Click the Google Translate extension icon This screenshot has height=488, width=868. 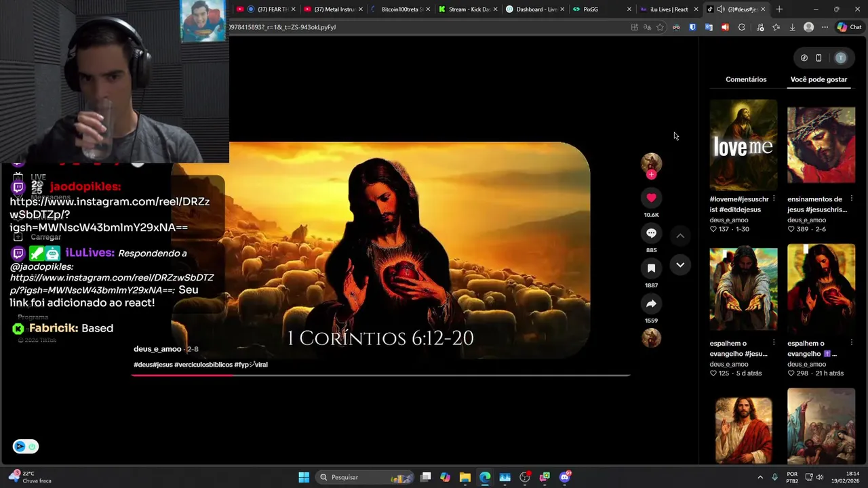coord(709,27)
